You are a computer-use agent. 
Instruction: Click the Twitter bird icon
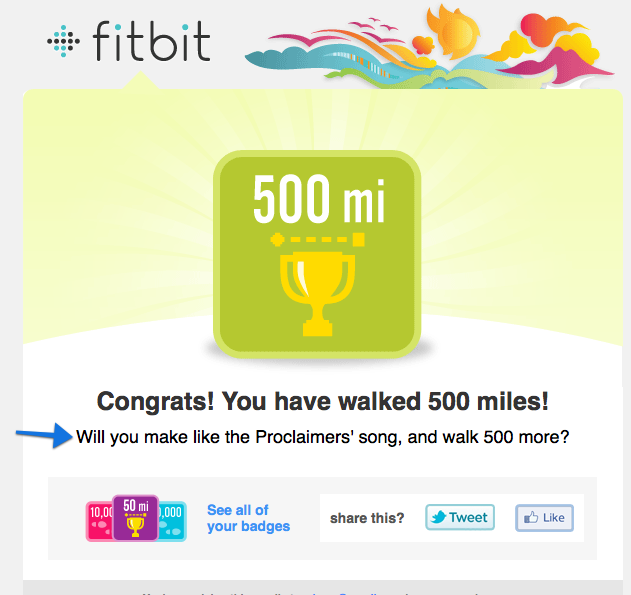[439, 517]
